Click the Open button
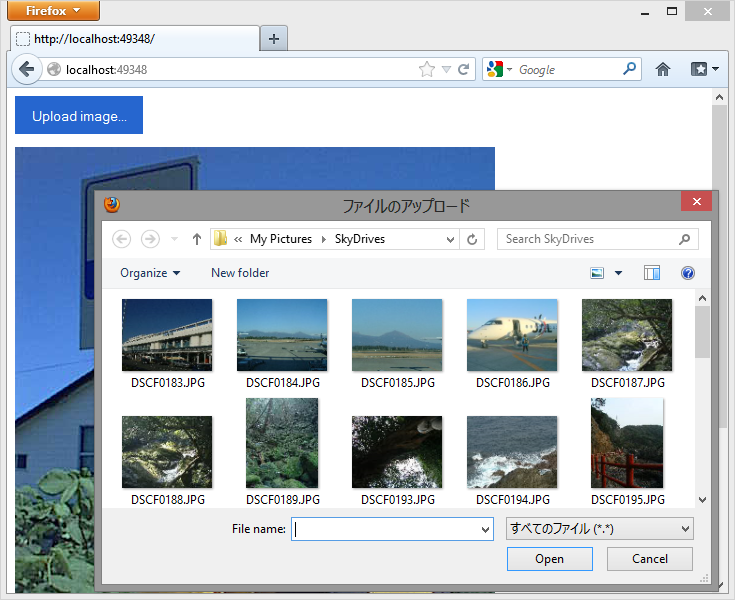The image size is (735, 600). click(x=549, y=559)
